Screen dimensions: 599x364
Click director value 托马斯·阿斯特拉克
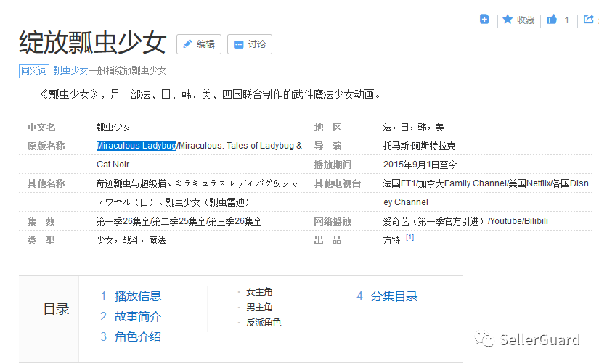coord(419,146)
